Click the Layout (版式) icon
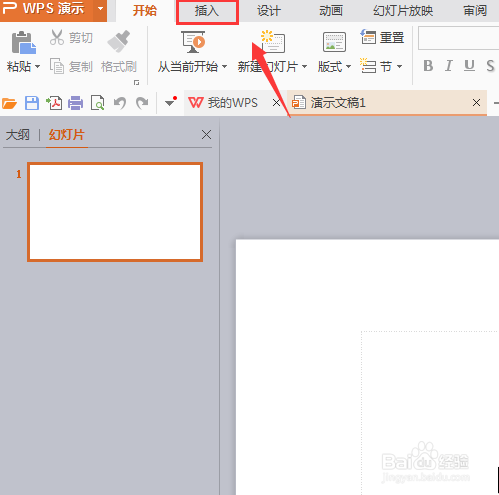 334,42
